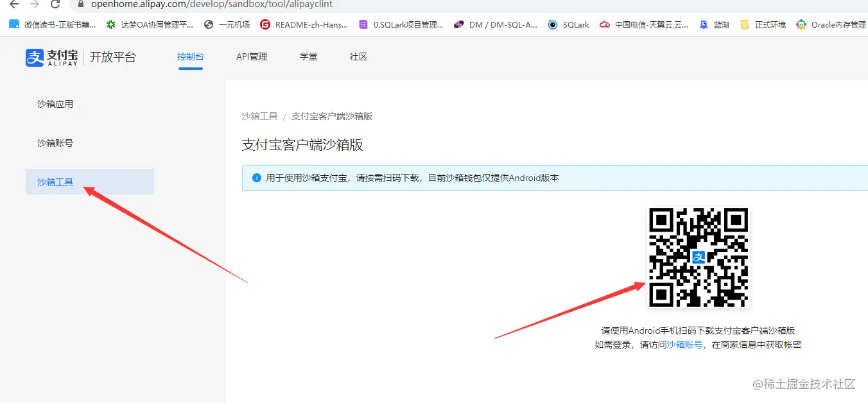
Task: Click the 支付宝客户端沙箱版 page heading
Action: (302, 144)
